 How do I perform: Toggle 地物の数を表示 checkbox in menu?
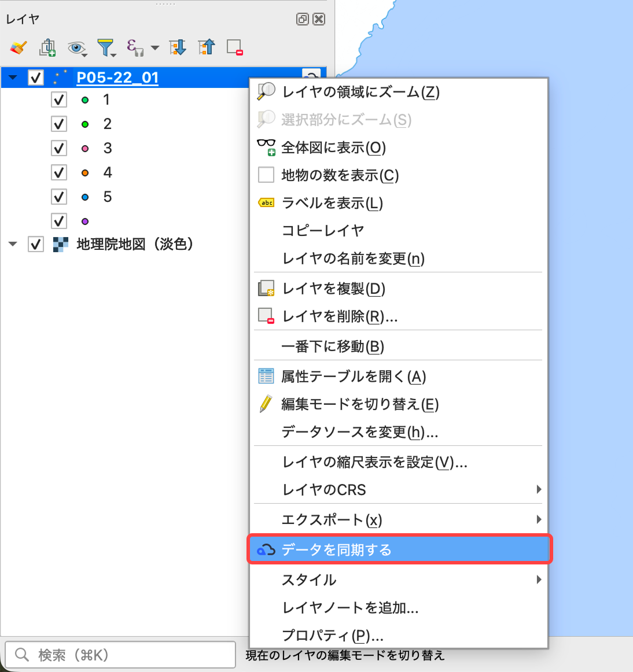pos(266,175)
